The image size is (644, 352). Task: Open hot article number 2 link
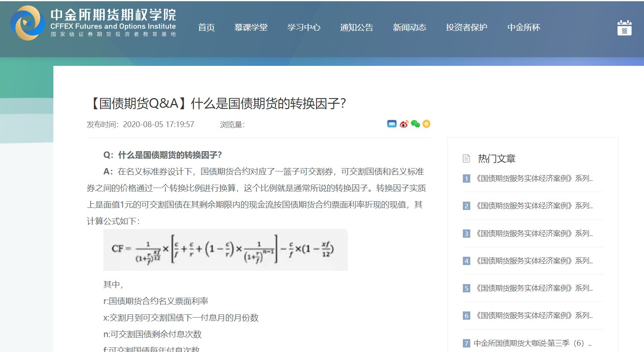(534, 206)
